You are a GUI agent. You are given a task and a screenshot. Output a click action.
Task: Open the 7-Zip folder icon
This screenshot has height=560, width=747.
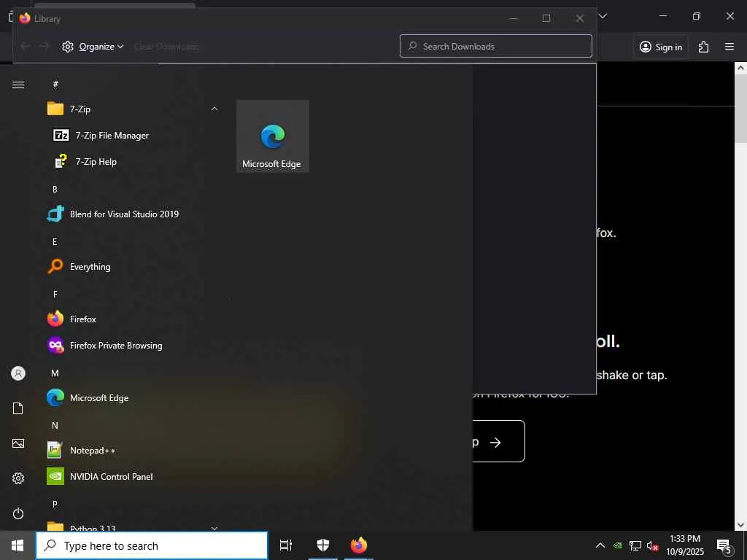pos(55,109)
